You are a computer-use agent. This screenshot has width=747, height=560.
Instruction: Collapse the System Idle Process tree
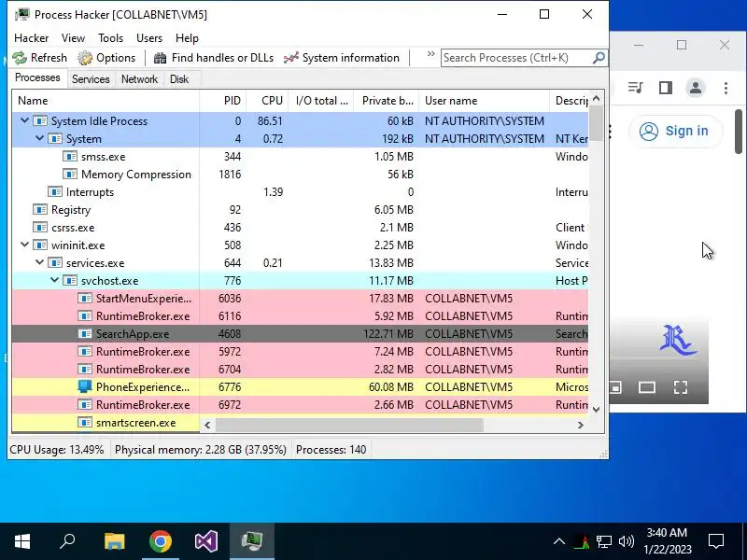[x=24, y=121]
